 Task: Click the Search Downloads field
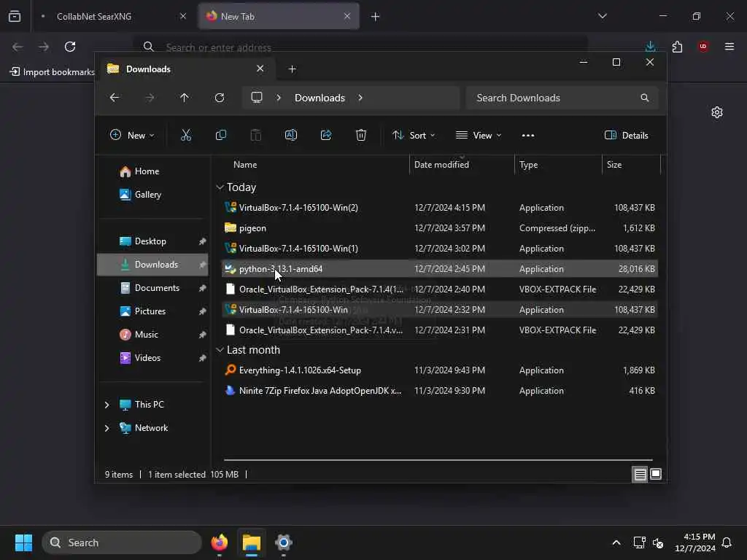(x=562, y=98)
